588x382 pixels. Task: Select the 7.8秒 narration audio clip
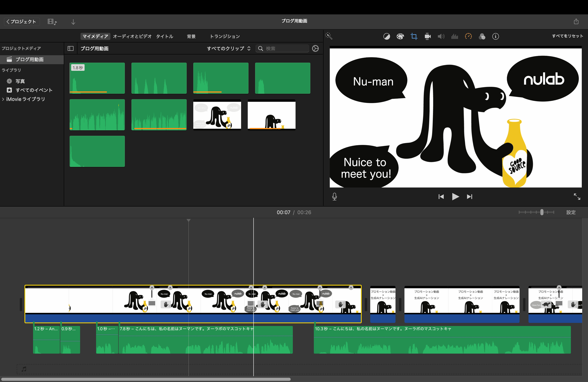(206, 340)
